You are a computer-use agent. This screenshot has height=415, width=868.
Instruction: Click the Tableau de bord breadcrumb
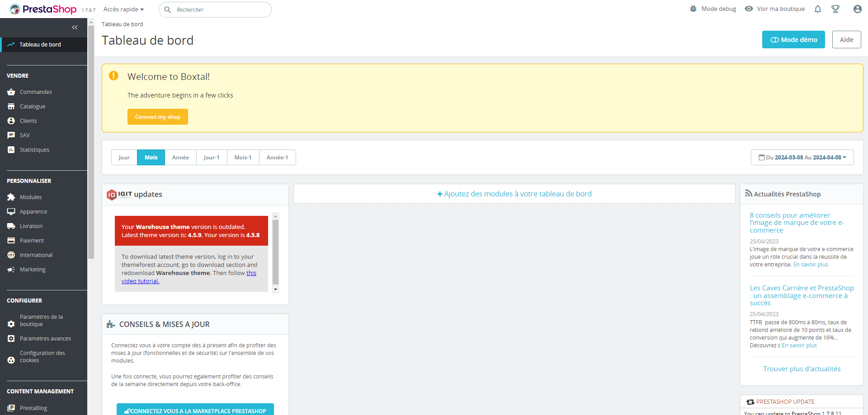point(123,24)
